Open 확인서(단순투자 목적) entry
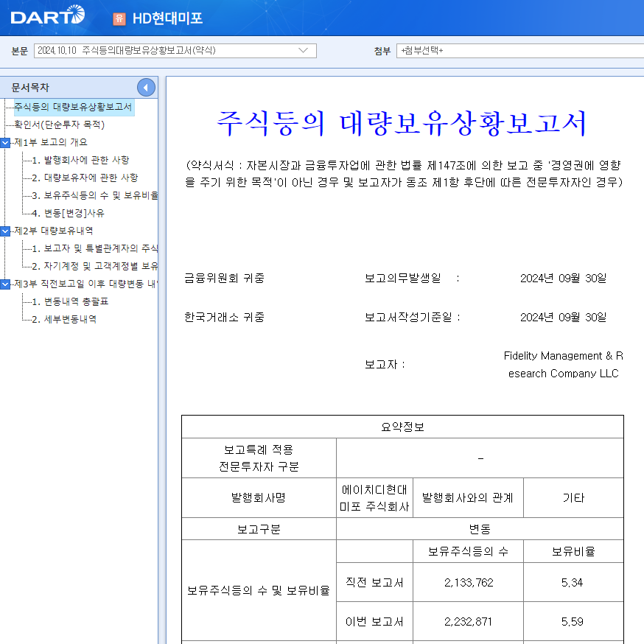The image size is (644, 644). click(60, 125)
